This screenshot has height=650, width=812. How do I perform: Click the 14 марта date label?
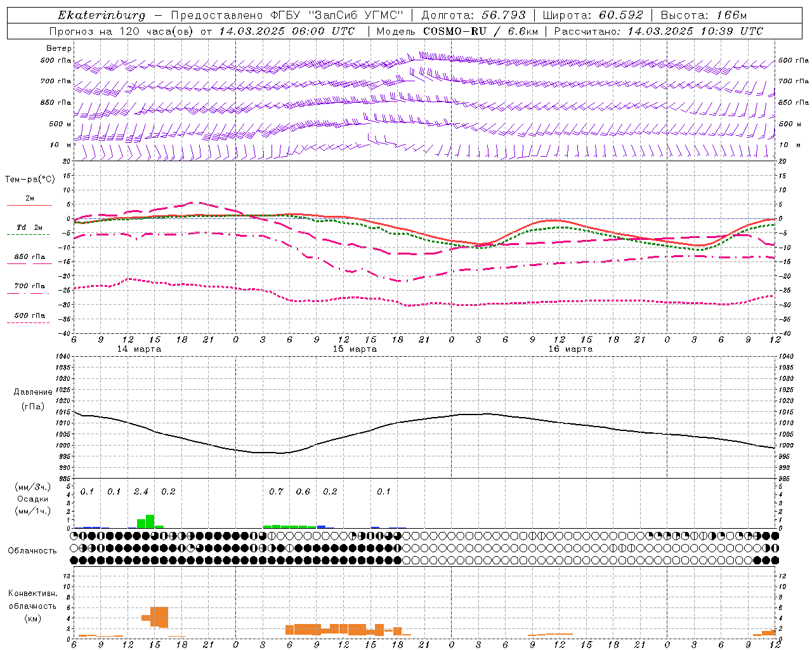(x=139, y=349)
